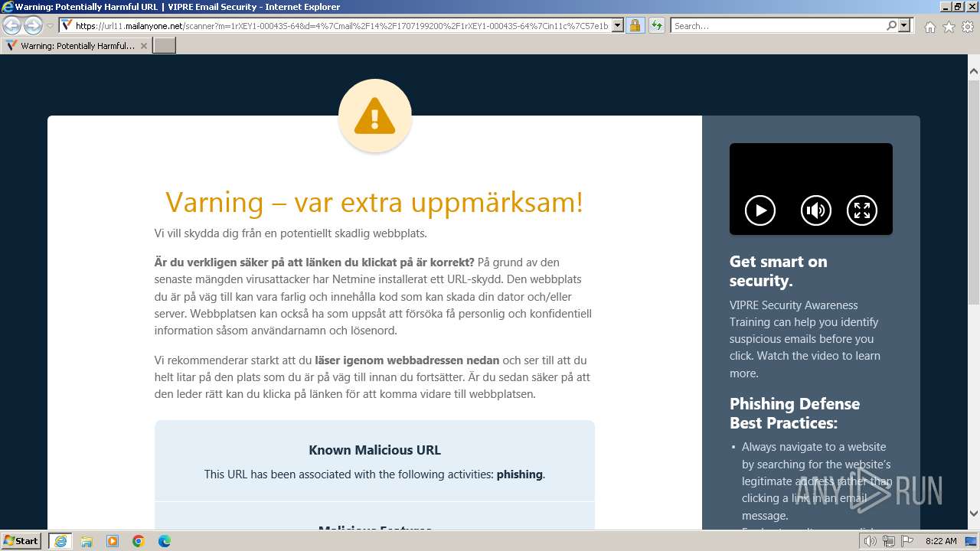Click Internet Explorer taskbar icon
Viewport: 980px width, 551px height.
coord(60,541)
